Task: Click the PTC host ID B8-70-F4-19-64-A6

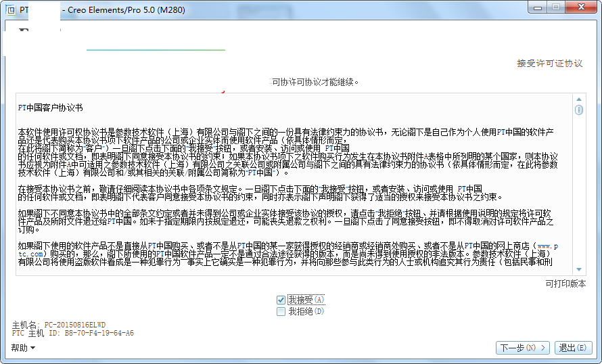Action: [x=99, y=334]
